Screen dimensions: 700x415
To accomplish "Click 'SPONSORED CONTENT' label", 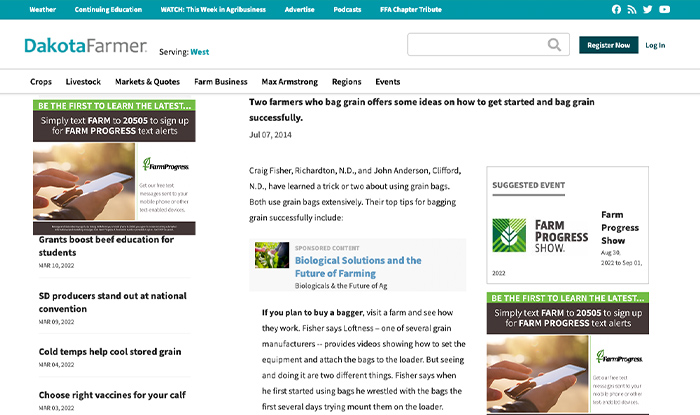I will 327,248.
